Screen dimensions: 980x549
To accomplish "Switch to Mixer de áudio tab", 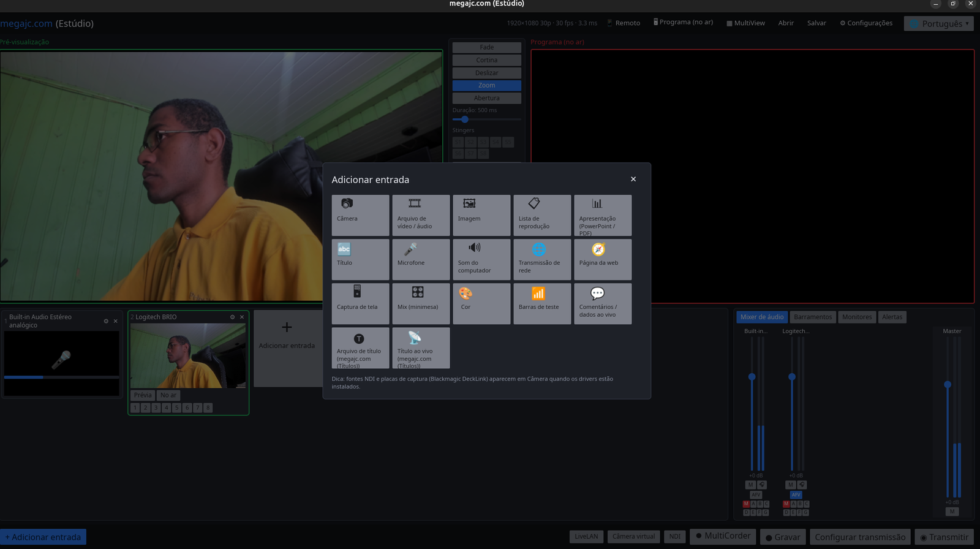I will pos(762,317).
